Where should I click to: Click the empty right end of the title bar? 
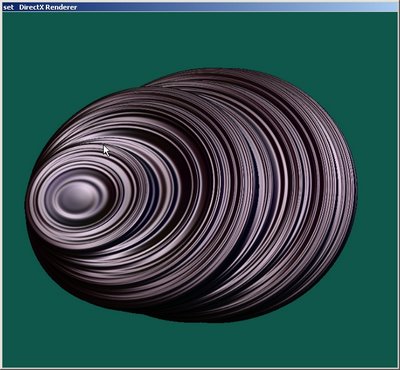point(300,7)
